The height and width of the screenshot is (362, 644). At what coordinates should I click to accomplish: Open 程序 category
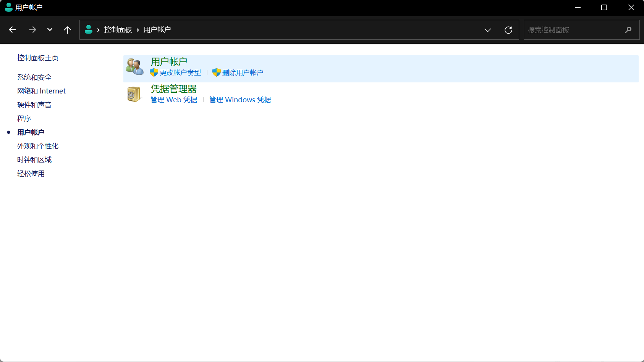click(24, 119)
